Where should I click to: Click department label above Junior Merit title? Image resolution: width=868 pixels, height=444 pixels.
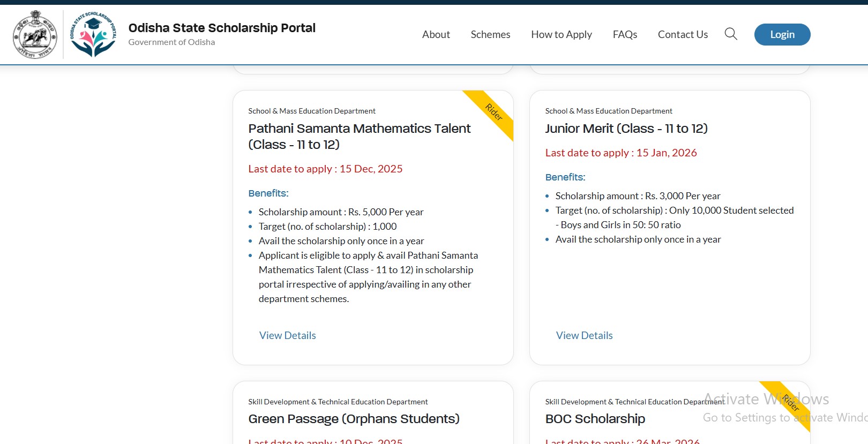pos(609,111)
